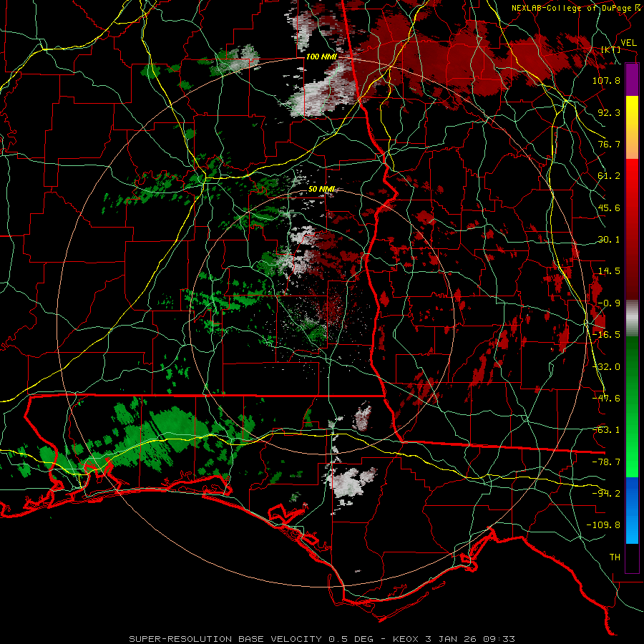
Task: Select the -16.5 scale value
Action: (x=606, y=335)
